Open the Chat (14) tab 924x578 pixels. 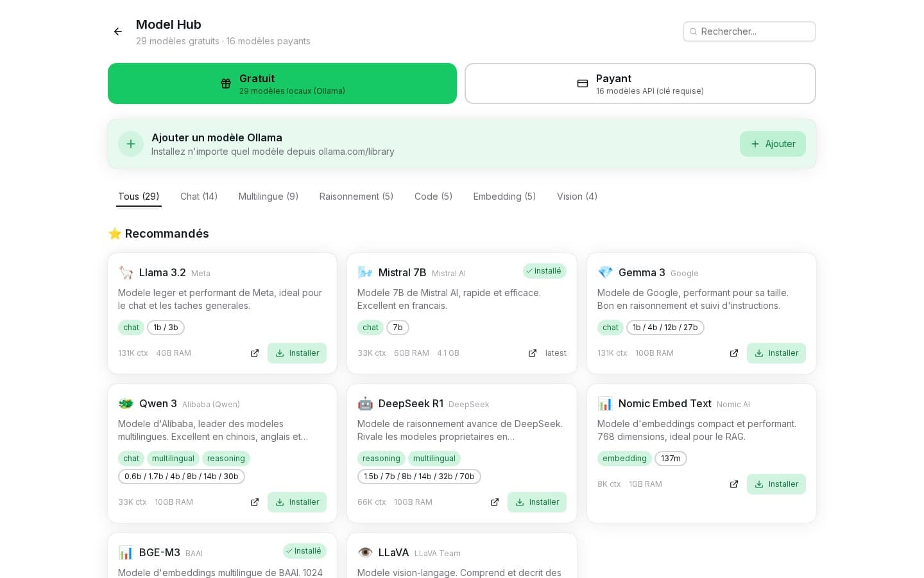click(199, 197)
